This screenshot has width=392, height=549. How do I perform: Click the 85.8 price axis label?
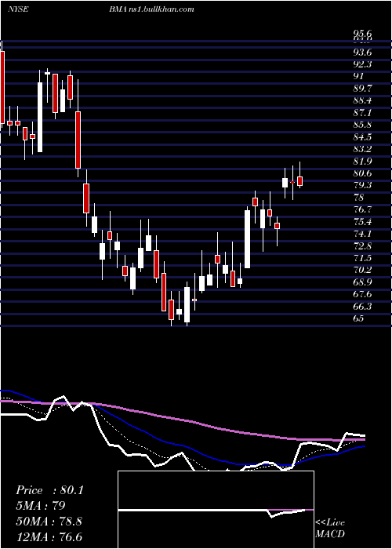[x=362, y=125]
